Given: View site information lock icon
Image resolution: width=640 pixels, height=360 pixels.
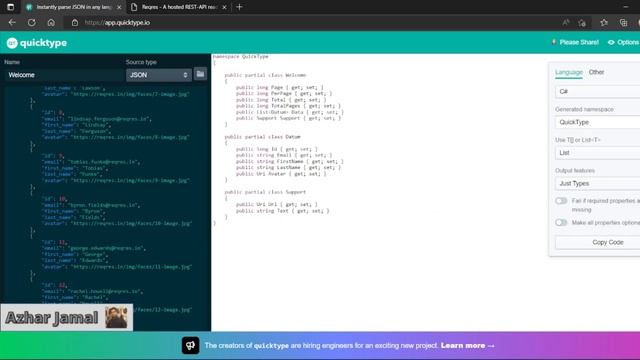Looking at the screenshot, I should [x=75, y=23].
